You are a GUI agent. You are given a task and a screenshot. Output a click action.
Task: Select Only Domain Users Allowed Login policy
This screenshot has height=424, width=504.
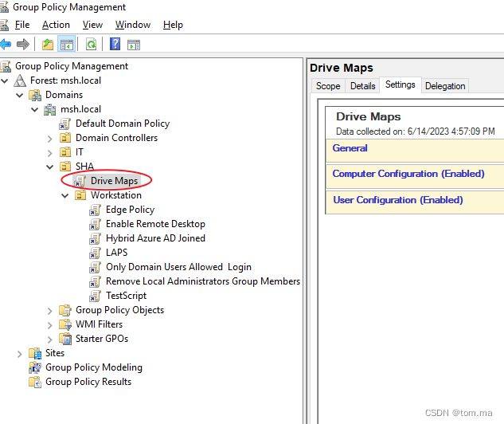point(178,267)
